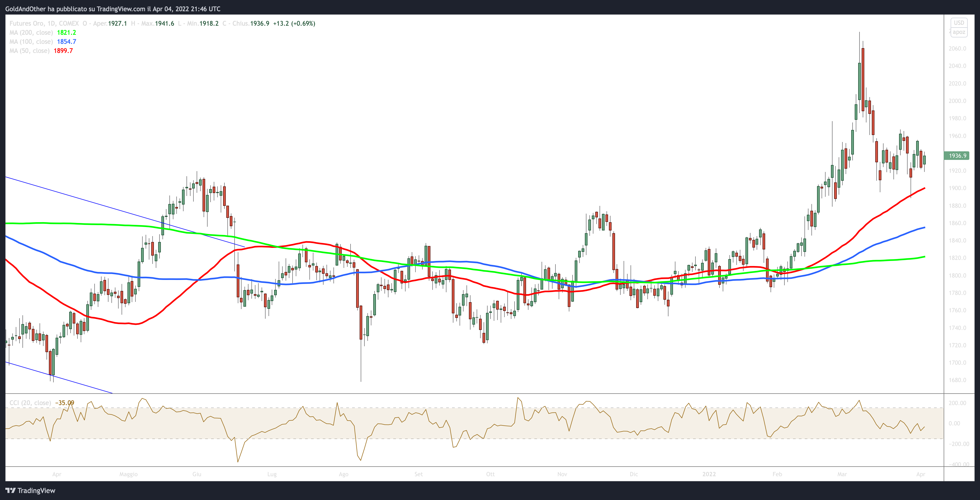Click the Maggio label on the time axis

[x=129, y=474]
